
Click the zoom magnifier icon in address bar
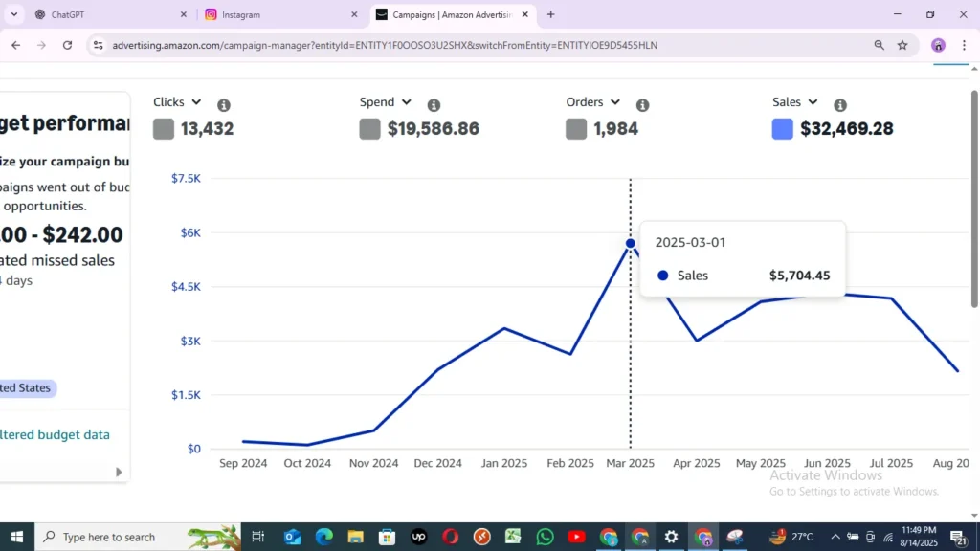(x=879, y=45)
